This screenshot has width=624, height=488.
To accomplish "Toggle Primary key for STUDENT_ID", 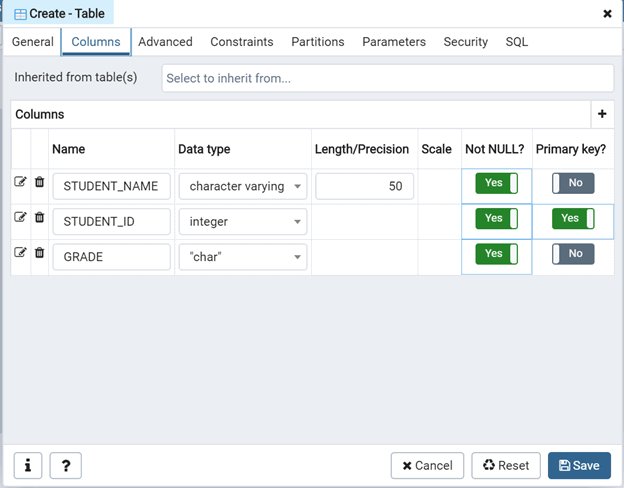I will point(572,218).
